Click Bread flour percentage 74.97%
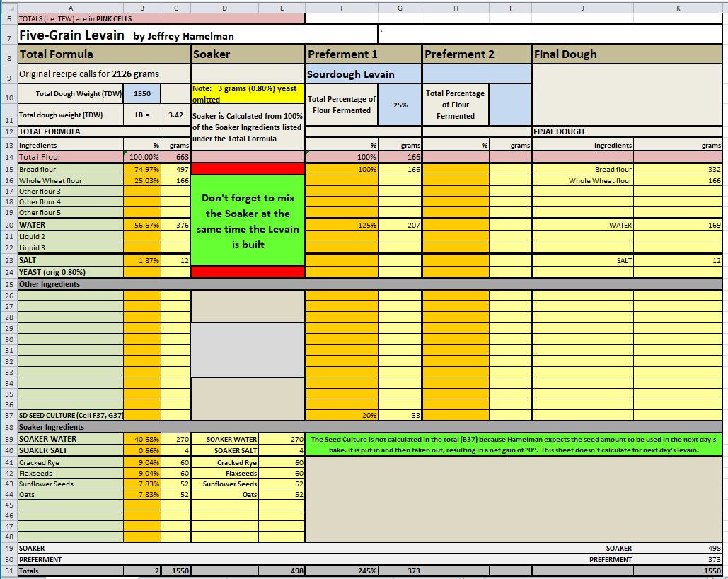Viewport: 728px width, 579px height. pos(142,170)
